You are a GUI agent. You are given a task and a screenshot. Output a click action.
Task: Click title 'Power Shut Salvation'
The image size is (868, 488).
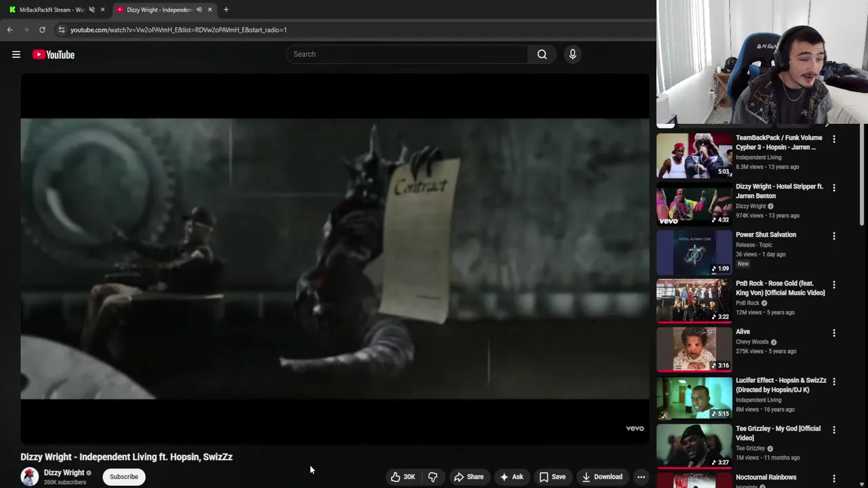point(766,235)
